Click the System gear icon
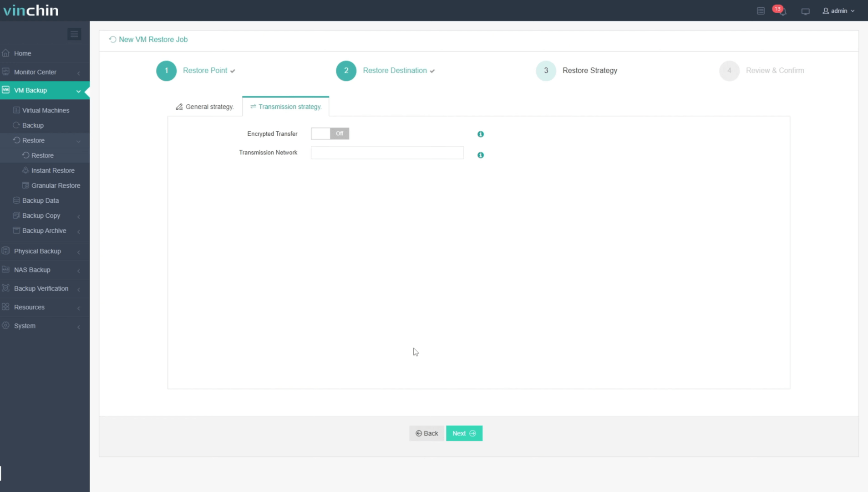This screenshot has width=868, height=492. click(x=6, y=325)
